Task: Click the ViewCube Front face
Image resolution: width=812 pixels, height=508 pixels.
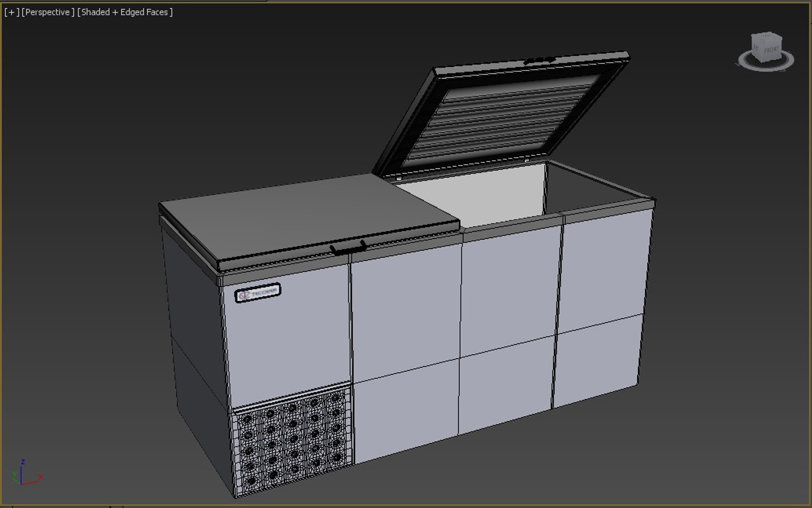Action: point(772,50)
